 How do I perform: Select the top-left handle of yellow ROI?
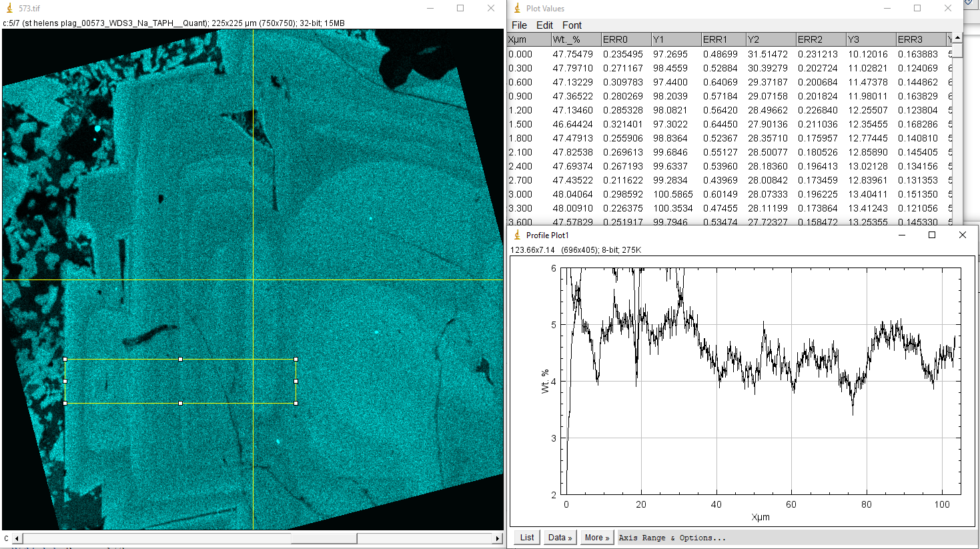tap(65, 360)
